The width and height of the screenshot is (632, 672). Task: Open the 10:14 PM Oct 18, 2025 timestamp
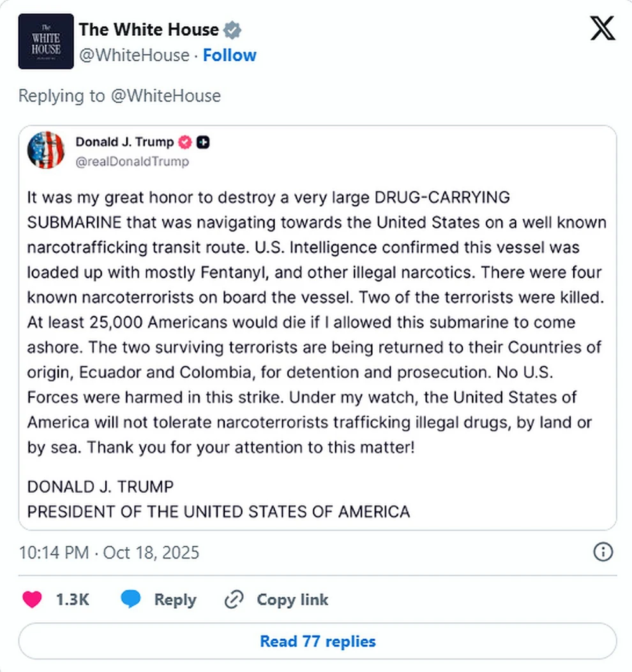tap(109, 551)
